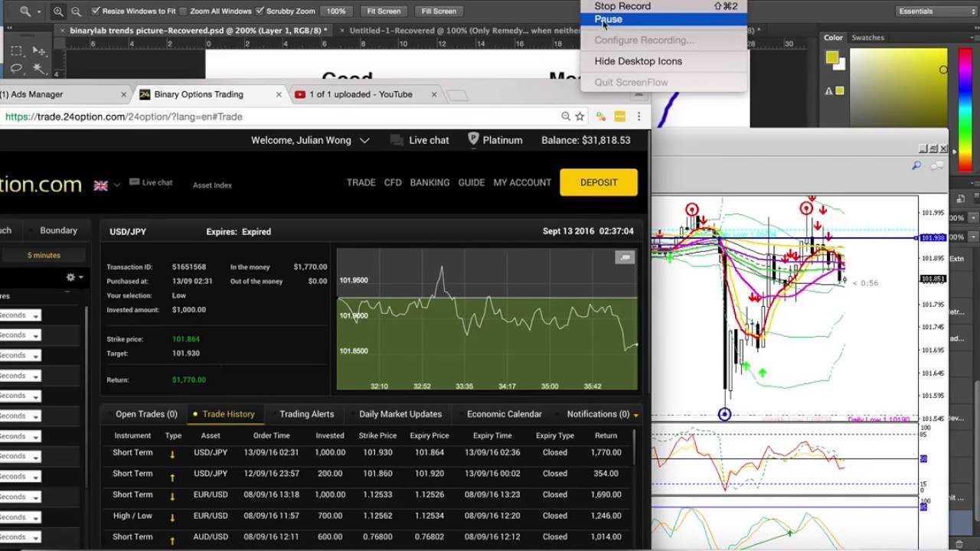Select the 5 minutes expiry option
Screen dimensions: 980x551
coord(44,255)
